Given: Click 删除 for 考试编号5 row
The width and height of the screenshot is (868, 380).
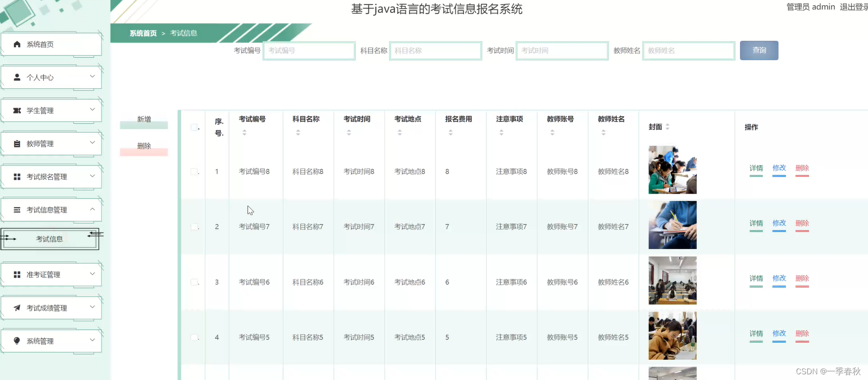Looking at the screenshot, I should 802,334.
